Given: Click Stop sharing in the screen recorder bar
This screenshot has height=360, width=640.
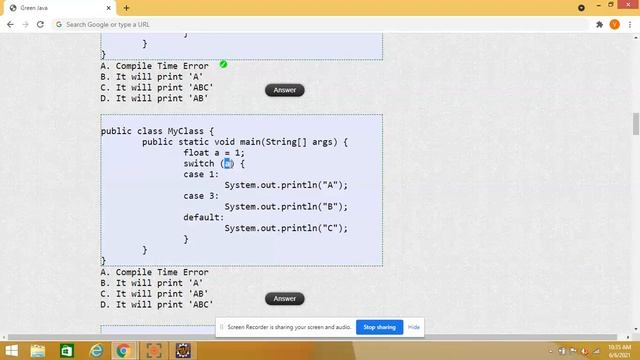Looking at the screenshot, I should pos(379,327).
